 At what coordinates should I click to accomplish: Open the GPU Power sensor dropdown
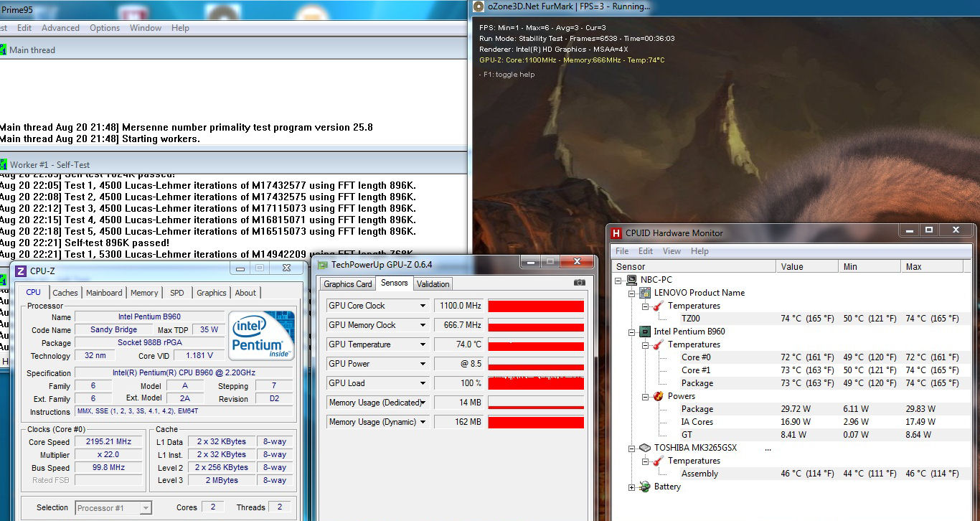pos(423,364)
